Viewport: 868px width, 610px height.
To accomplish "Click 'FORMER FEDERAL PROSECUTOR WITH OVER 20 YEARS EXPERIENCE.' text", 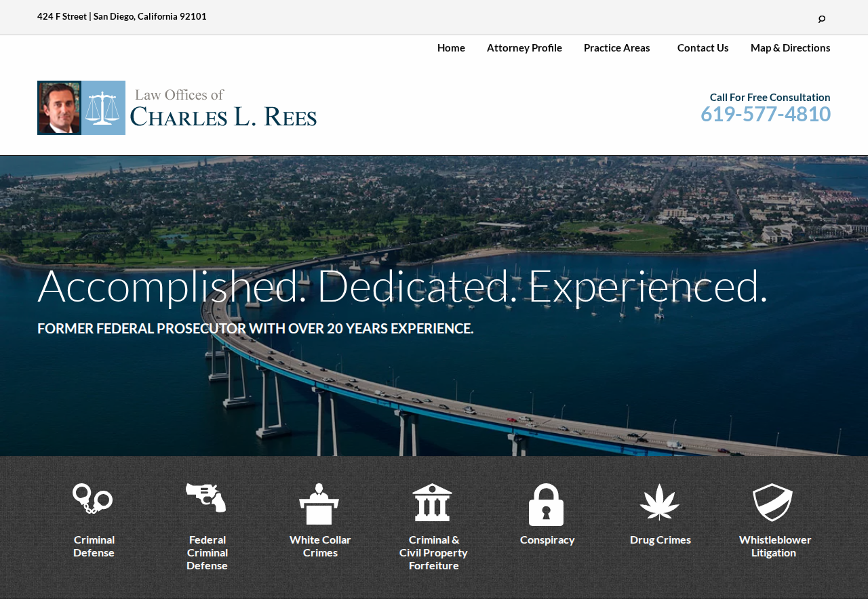I will click(x=255, y=329).
